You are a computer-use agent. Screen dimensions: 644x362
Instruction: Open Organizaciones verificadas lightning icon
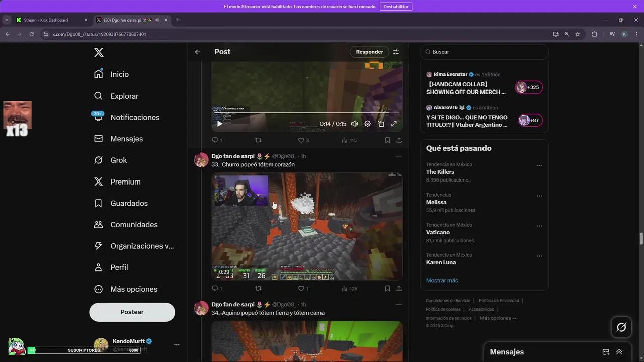99,246
